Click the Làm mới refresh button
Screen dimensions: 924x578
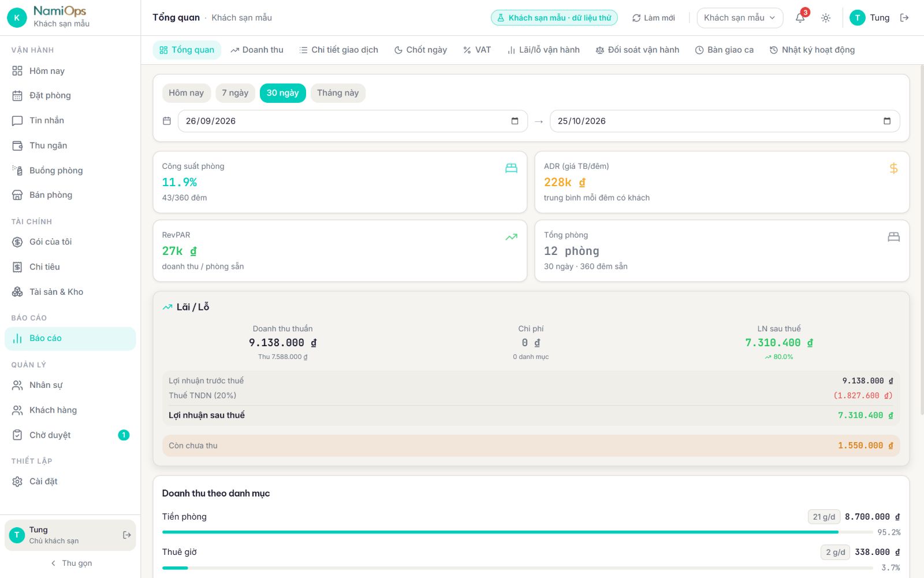[653, 18]
